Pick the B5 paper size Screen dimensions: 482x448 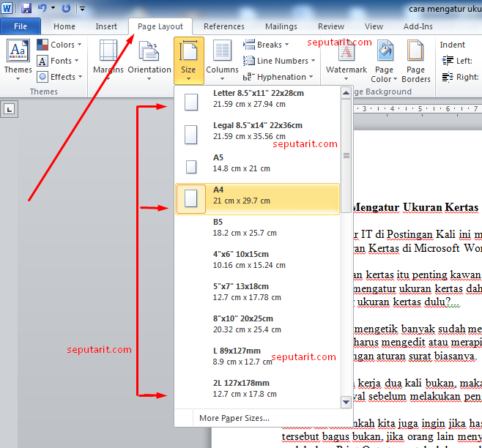pos(258,231)
